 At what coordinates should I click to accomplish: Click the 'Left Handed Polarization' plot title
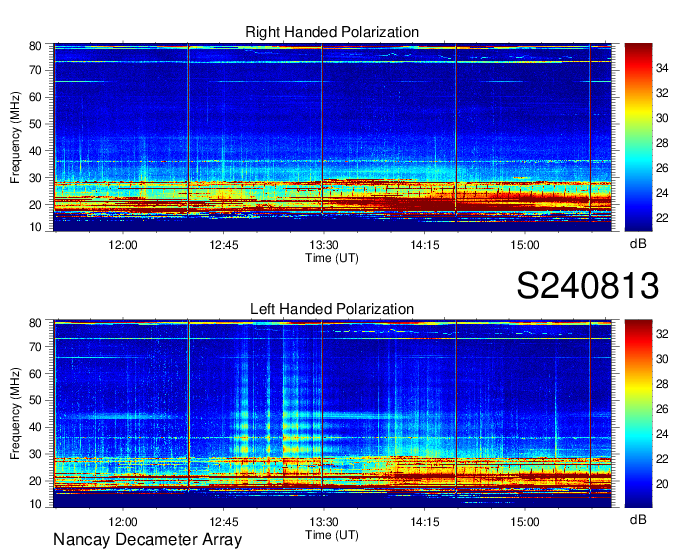[x=332, y=309]
